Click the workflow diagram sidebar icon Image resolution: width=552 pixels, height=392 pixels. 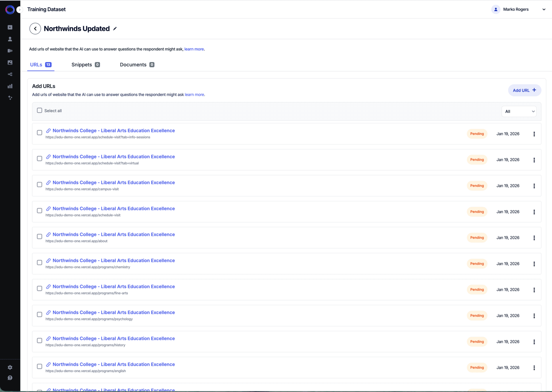[x=10, y=74]
